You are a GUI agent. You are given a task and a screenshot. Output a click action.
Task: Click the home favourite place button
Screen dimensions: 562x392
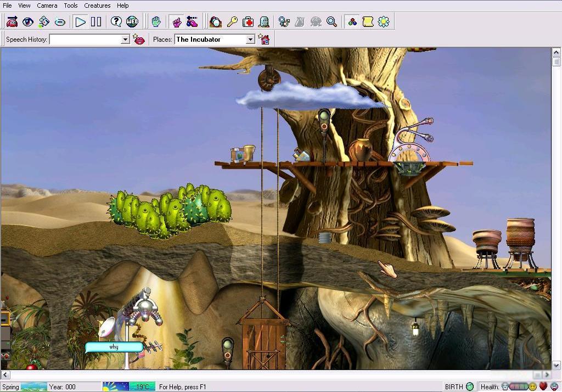265,40
